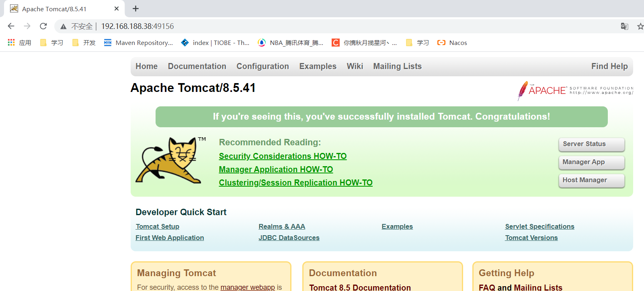Click the Server Status button
The width and height of the screenshot is (644, 291).
click(x=592, y=144)
